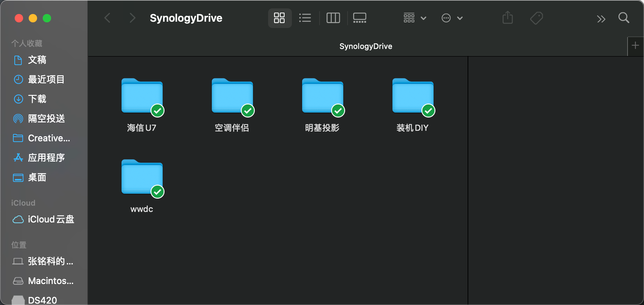This screenshot has width=644, height=305.
Task: Click the 个人收藏 section header
Action: (27, 43)
